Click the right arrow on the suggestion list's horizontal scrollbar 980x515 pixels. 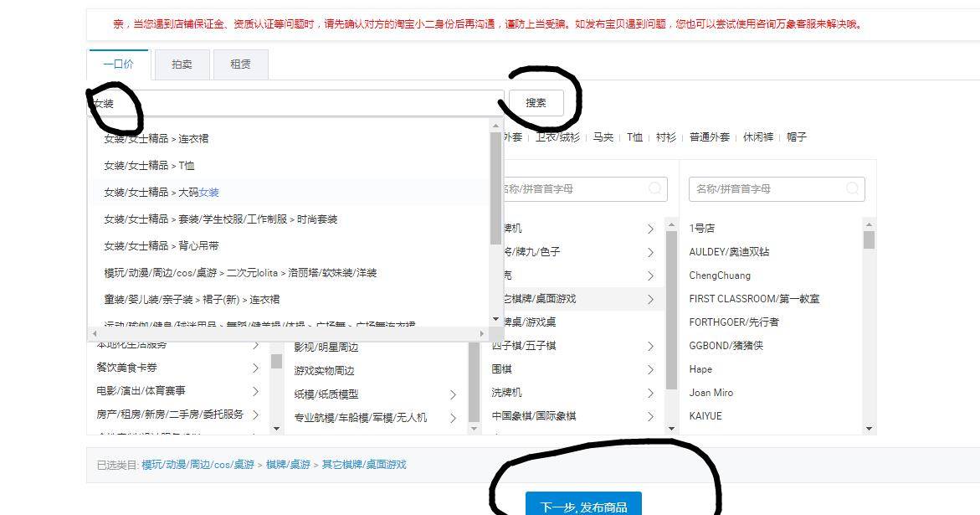(x=481, y=333)
